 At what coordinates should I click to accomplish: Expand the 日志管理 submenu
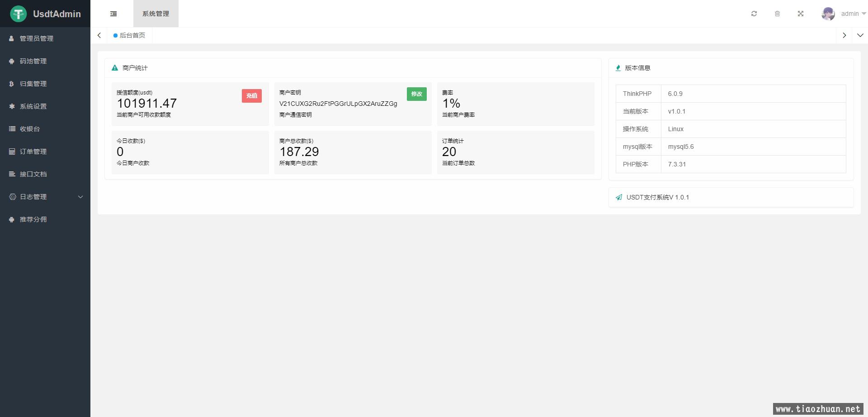tap(45, 197)
